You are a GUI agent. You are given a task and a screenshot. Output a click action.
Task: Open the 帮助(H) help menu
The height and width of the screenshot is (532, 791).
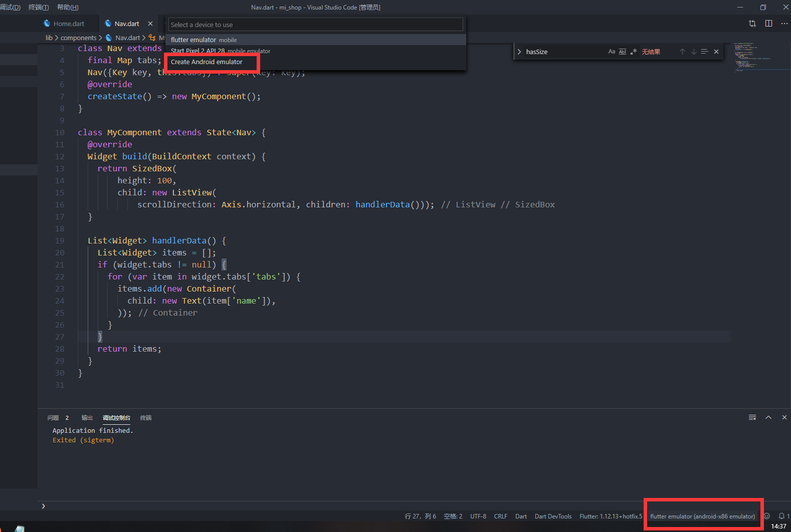[68, 7]
